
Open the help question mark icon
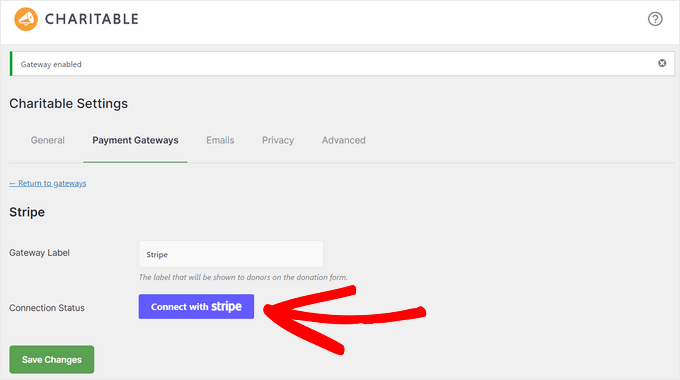655,19
